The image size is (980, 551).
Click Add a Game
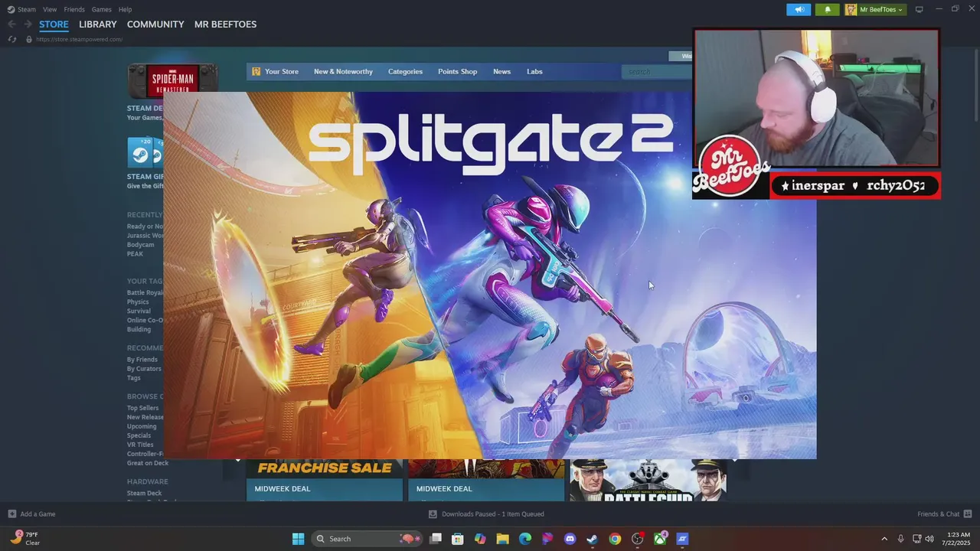coord(31,514)
